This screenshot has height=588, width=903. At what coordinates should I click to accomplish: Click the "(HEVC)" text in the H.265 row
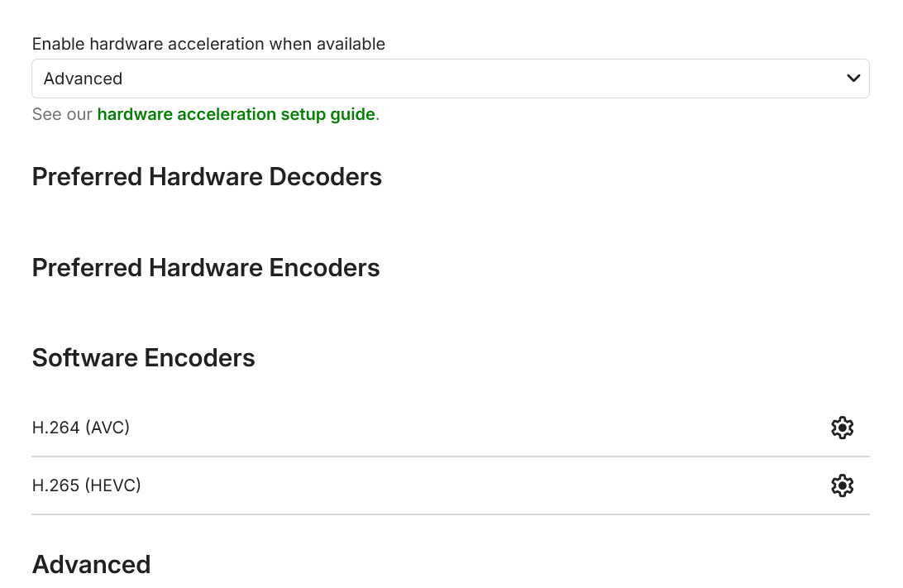112,485
